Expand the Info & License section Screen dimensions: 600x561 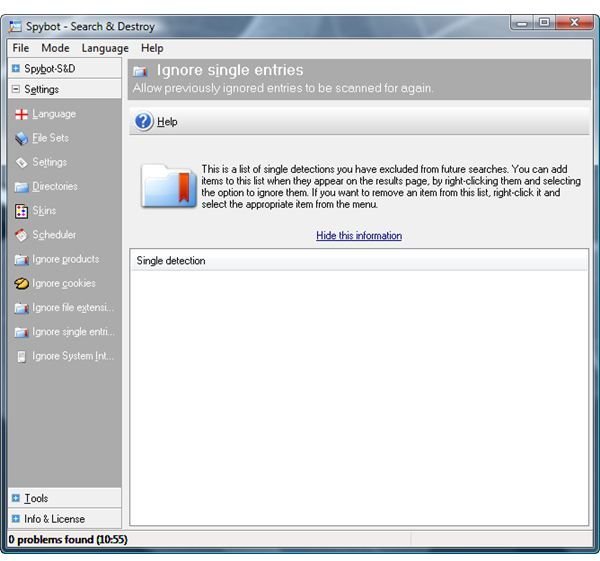coord(16,519)
